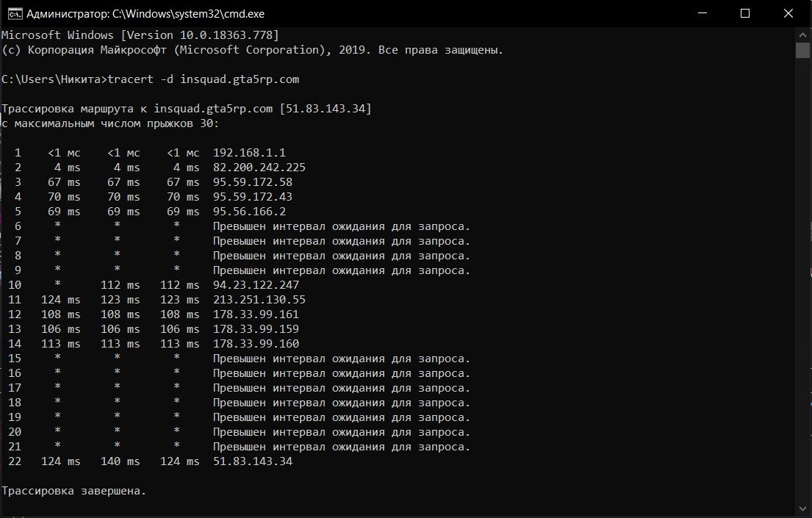Click the 'Трассировка завершена.' line
Image resolution: width=812 pixels, height=518 pixels.
click(x=74, y=491)
